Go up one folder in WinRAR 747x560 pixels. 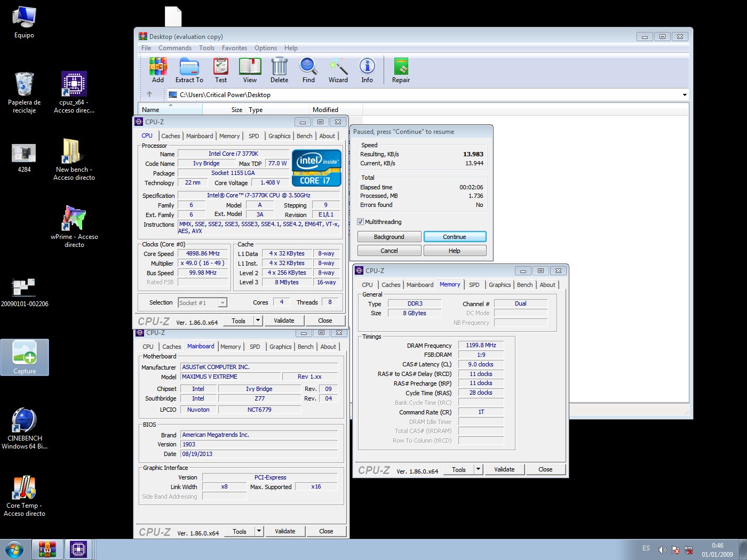[149, 94]
